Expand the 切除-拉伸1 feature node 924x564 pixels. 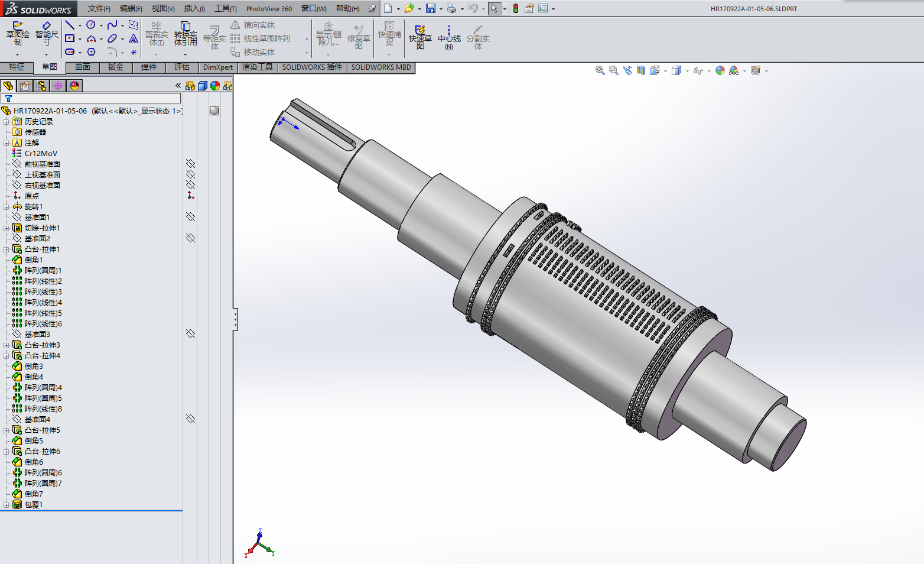[x=6, y=228]
